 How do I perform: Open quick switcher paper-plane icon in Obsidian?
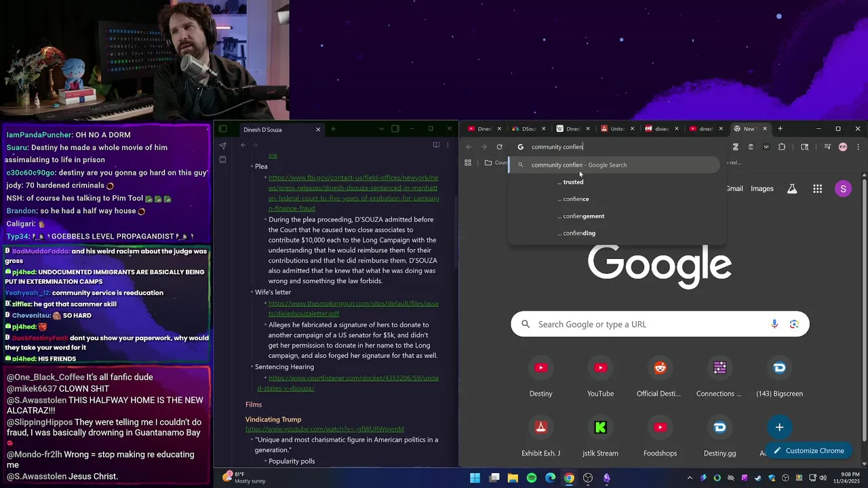[x=222, y=145]
